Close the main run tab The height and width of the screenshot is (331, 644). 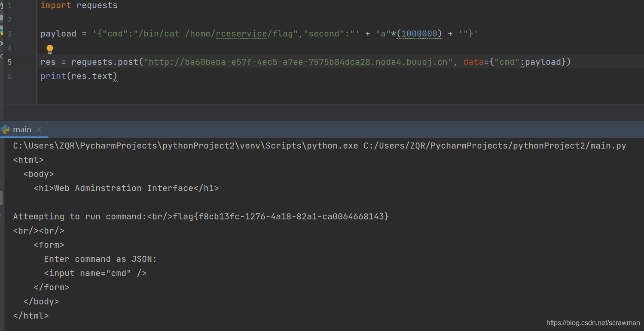click(x=39, y=129)
